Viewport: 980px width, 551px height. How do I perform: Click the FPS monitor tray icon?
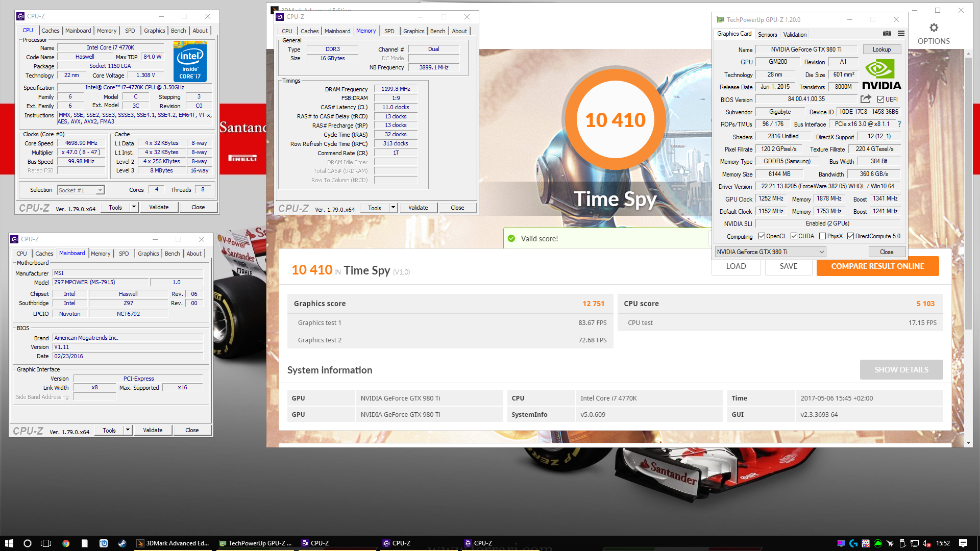pyautogui.click(x=841, y=543)
